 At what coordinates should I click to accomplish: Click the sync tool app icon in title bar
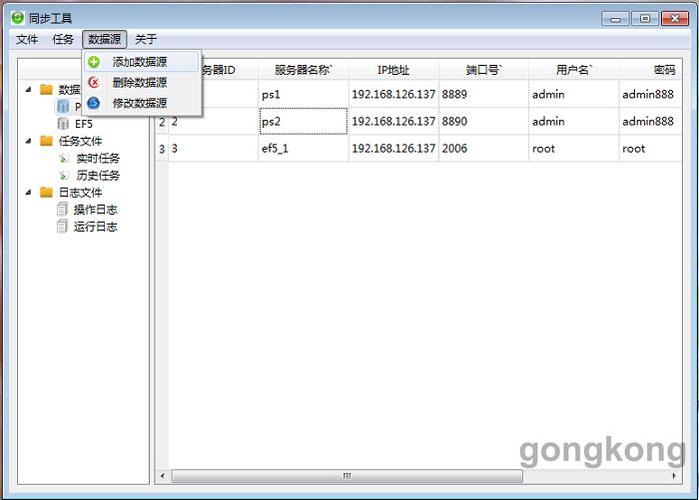(x=18, y=18)
